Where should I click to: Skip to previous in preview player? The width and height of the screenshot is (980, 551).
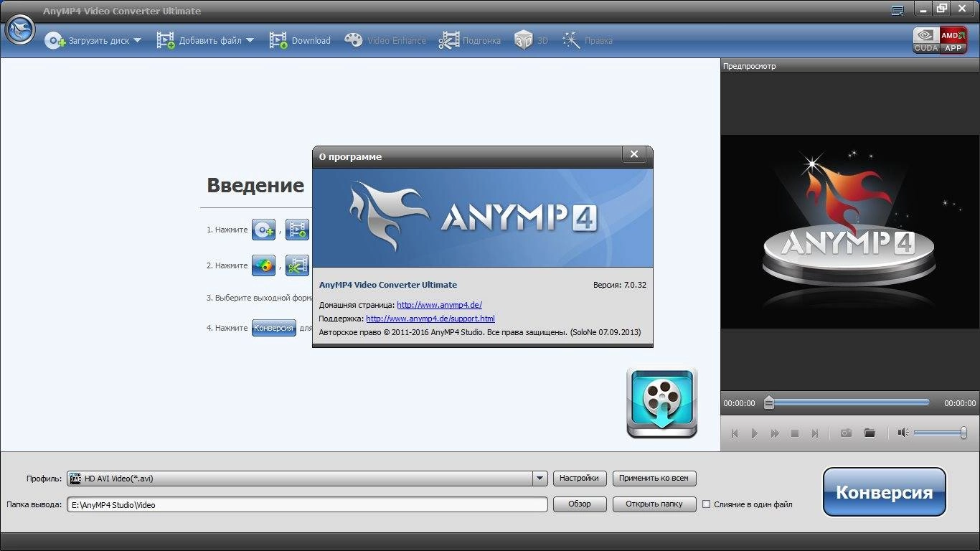pyautogui.click(x=735, y=433)
